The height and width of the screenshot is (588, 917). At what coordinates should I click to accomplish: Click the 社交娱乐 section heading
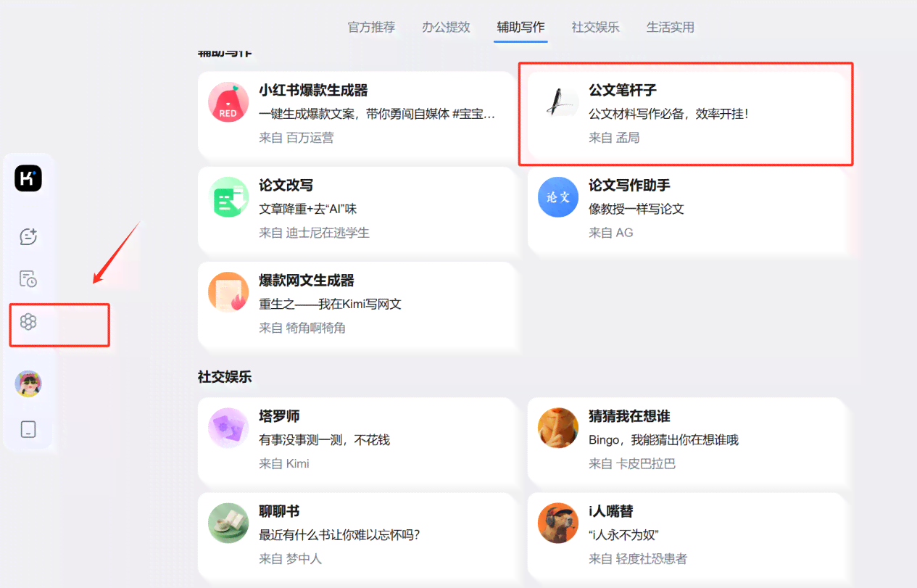(225, 377)
